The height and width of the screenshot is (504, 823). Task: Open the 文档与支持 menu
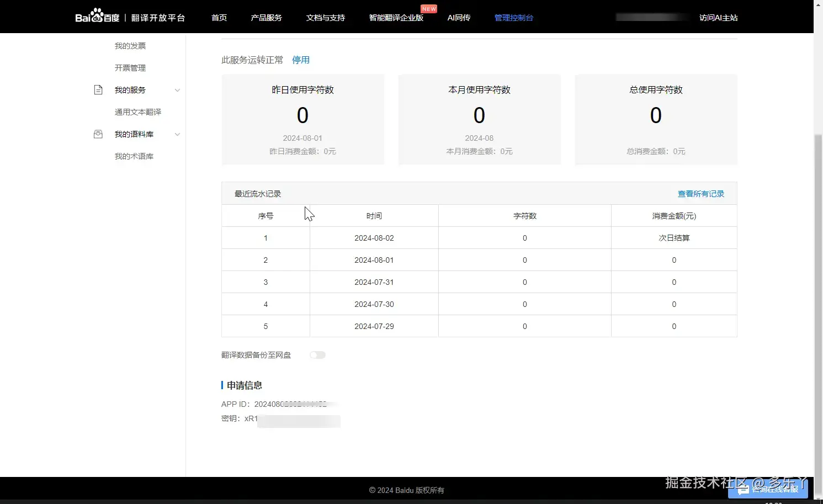click(326, 18)
